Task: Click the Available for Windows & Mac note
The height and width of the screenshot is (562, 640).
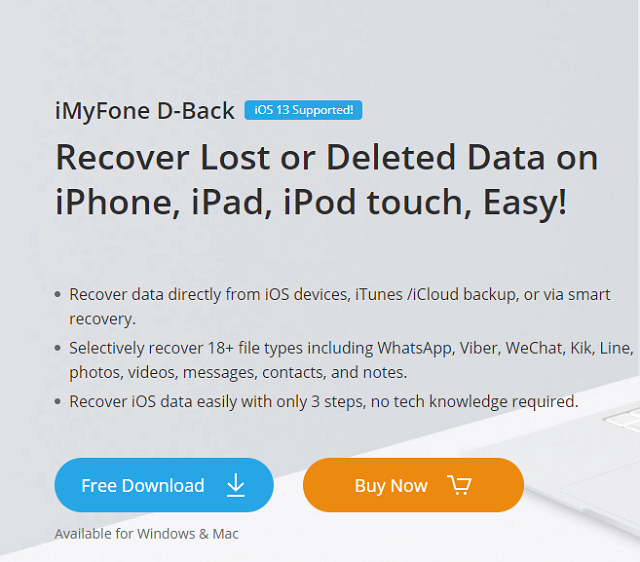Action: (147, 534)
